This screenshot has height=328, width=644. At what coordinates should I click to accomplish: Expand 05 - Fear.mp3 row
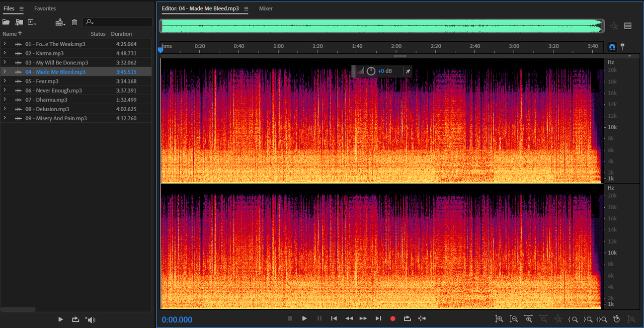(x=5, y=81)
